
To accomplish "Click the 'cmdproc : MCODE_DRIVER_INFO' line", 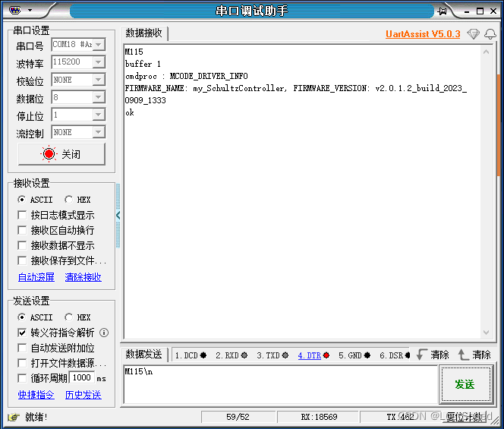I will point(186,76).
